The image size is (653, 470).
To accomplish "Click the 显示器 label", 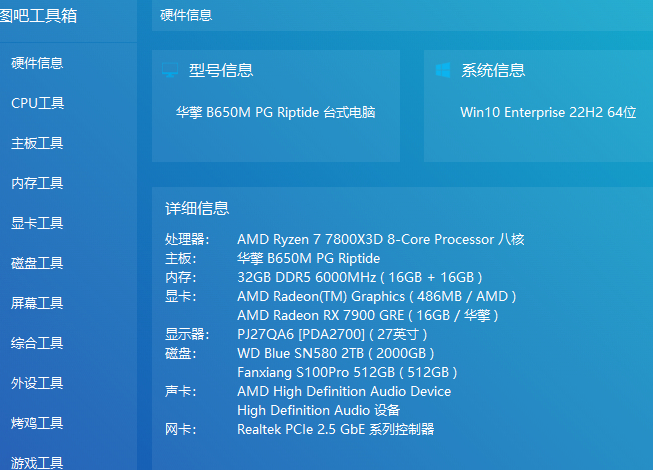I will point(187,334).
